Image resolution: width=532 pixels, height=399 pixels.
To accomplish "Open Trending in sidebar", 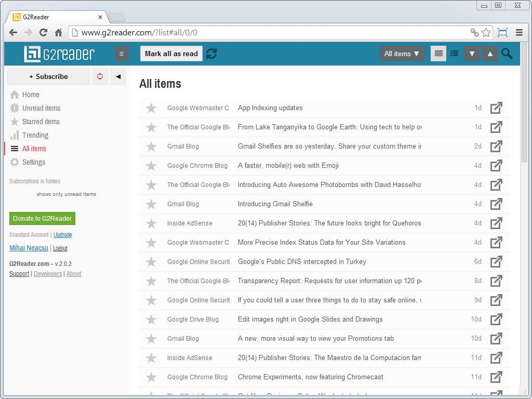I will [29, 136].
